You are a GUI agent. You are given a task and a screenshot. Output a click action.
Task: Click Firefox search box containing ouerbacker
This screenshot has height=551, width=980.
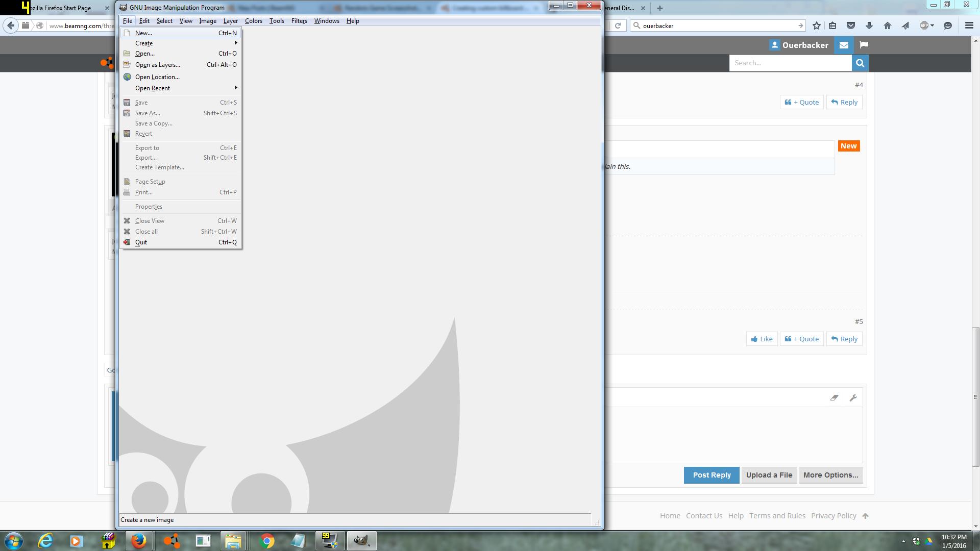coord(718,26)
